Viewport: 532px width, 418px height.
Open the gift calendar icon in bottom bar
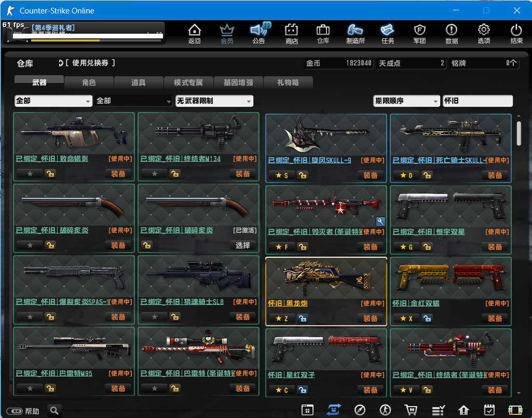pyautogui.click(x=307, y=410)
